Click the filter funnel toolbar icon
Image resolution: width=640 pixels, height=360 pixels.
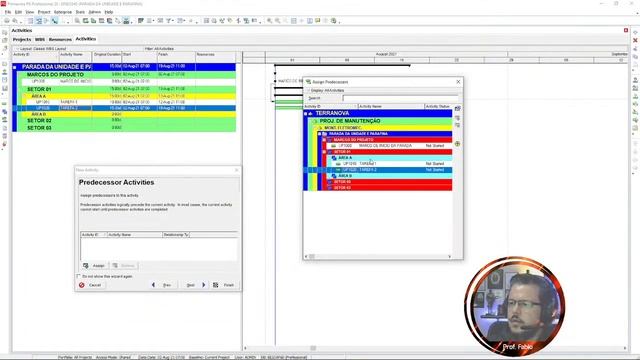point(168,21)
